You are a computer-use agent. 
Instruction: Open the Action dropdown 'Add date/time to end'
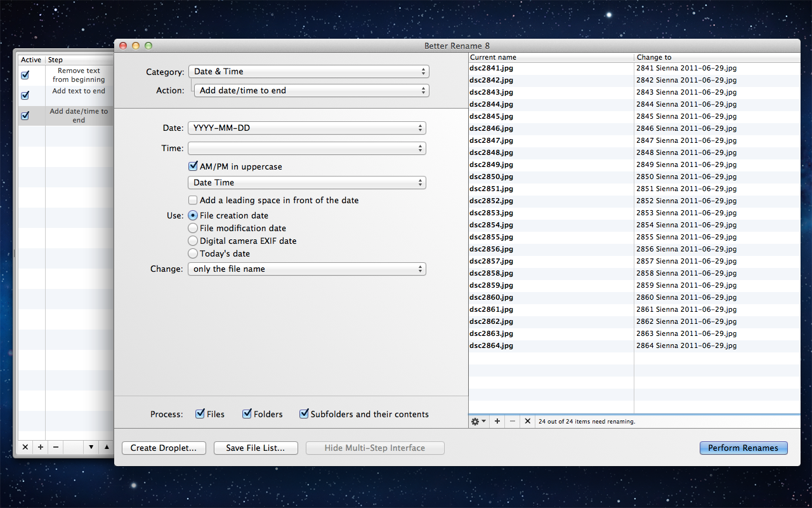(x=311, y=90)
